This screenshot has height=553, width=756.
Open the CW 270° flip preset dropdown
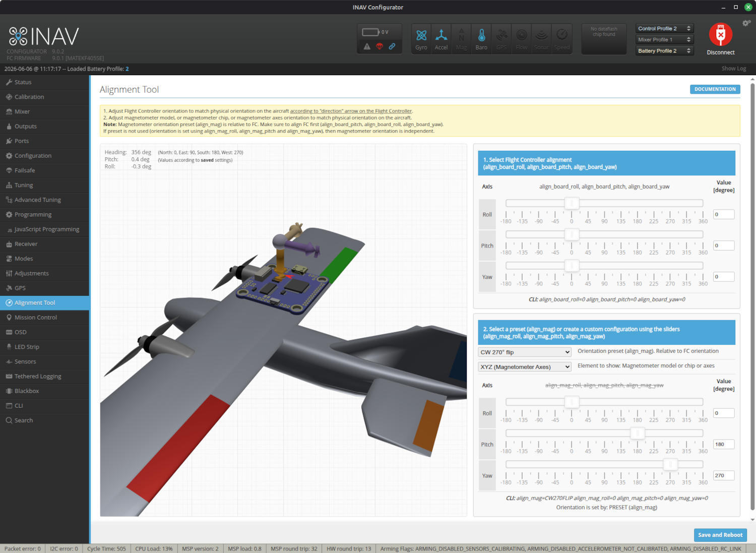tap(525, 352)
